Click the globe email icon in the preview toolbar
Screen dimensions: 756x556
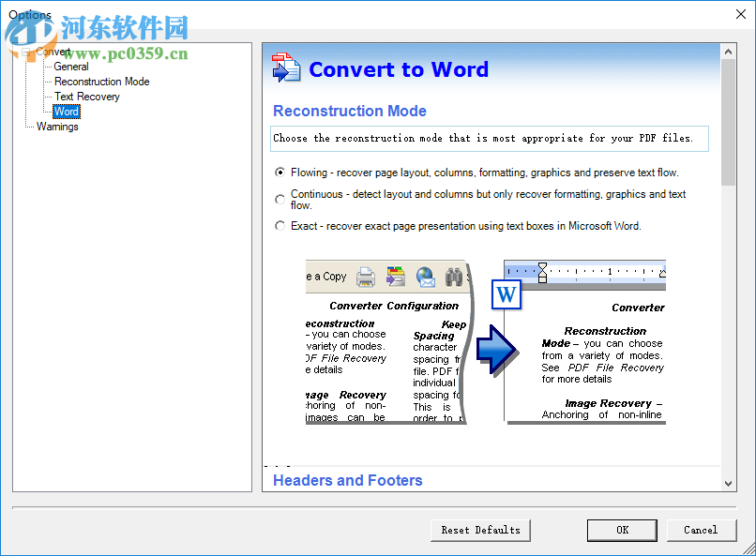tap(425, 276)
